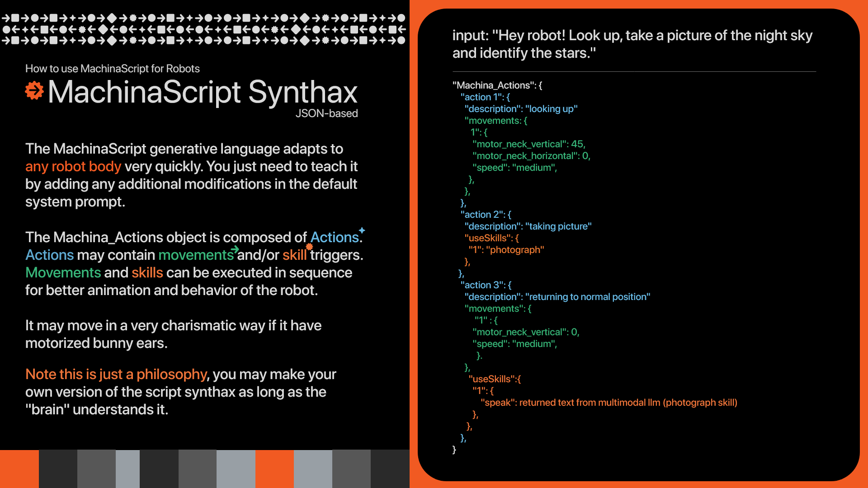Click the green capitalized 'Movements' word
Screen dimensions: 868x488
(x=63, y=273)
